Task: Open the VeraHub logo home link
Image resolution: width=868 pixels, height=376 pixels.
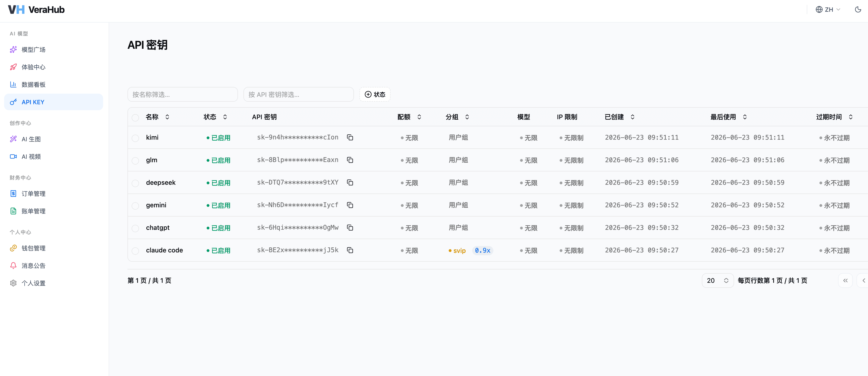Action: [x=36, y=9]
